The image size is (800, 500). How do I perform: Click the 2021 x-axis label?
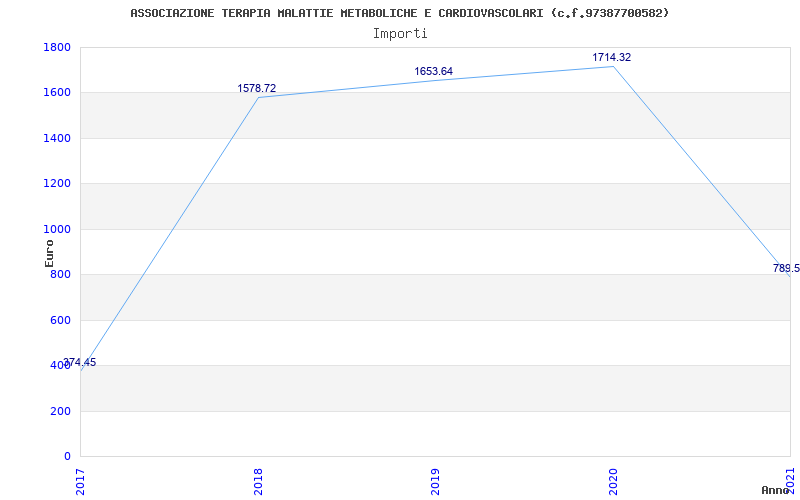pyautogui.click(x=790, y=482)
